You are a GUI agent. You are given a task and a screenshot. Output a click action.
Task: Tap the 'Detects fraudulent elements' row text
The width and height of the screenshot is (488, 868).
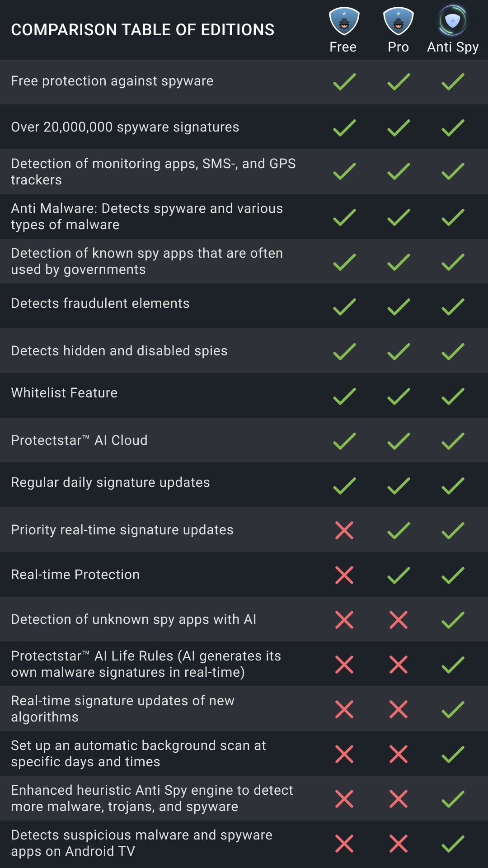point(100,303)
